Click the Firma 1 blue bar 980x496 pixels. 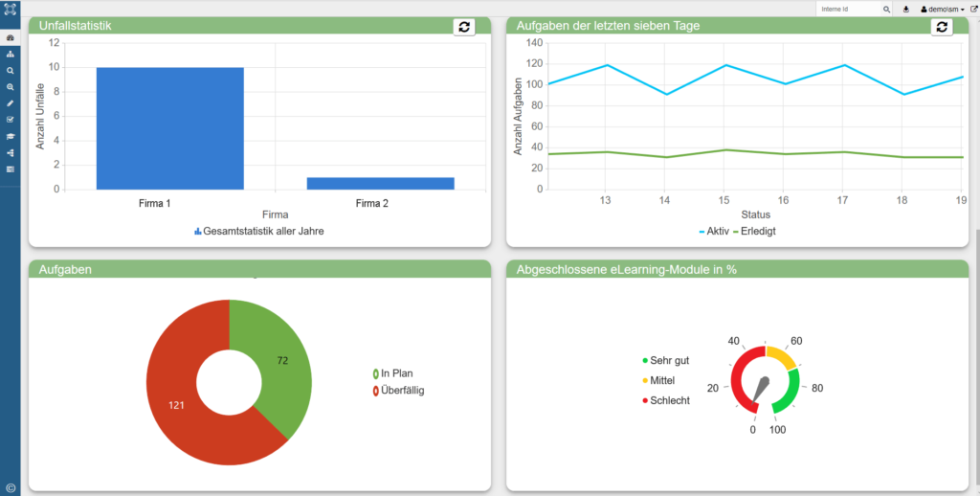pyautogui.click(x=170, y=128)
